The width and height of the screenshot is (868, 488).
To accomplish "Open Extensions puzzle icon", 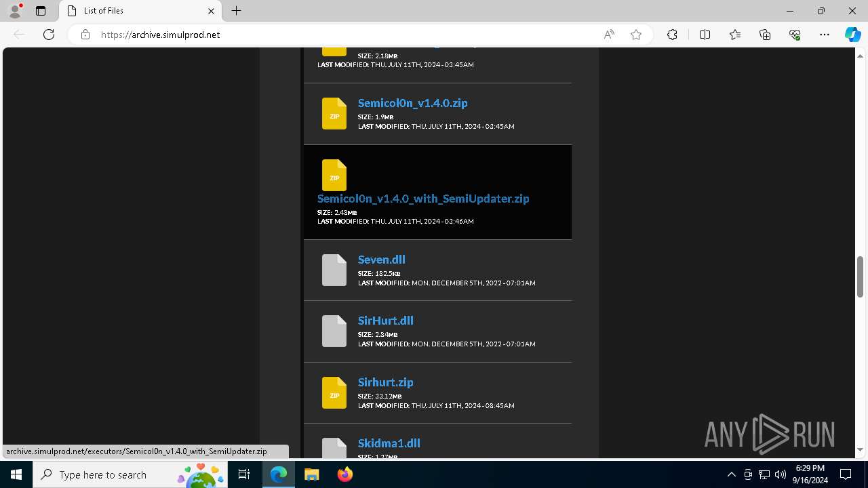I will click(x=672, y=35).
